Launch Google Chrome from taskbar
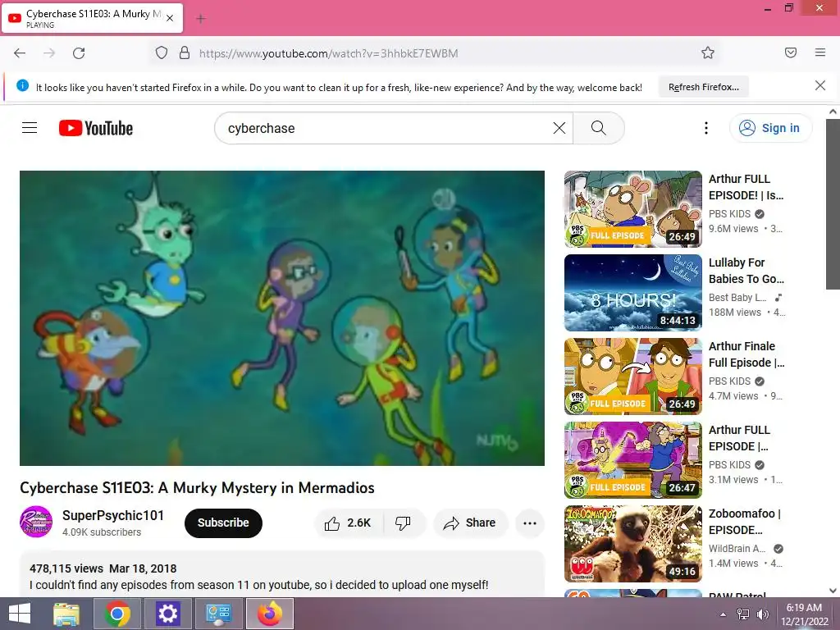This screenshot has height=630, width=840. 117,614
